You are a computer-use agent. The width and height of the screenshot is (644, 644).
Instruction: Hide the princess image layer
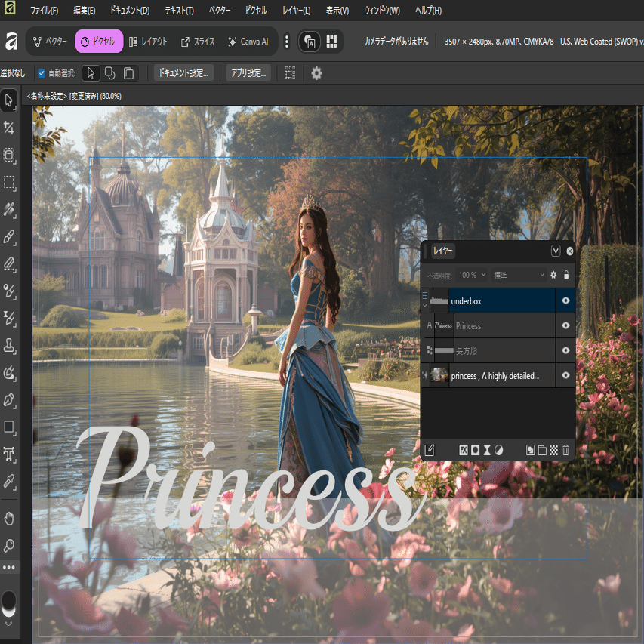coord(565,375)
